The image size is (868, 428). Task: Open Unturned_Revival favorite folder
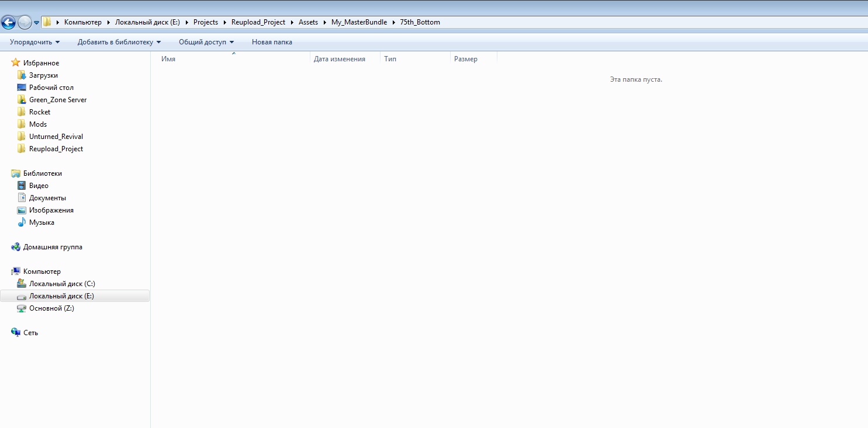[56, 137]
